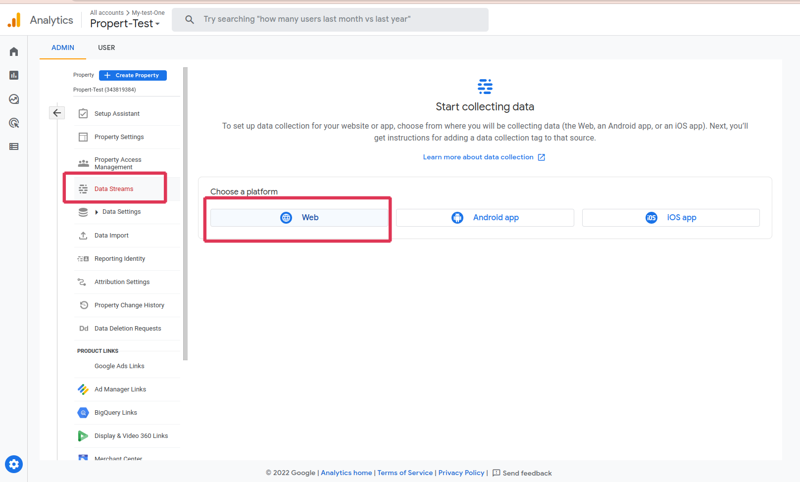800x482 pixels.
Task: Click the Property Access Management people icon
Action: (83, 163)
